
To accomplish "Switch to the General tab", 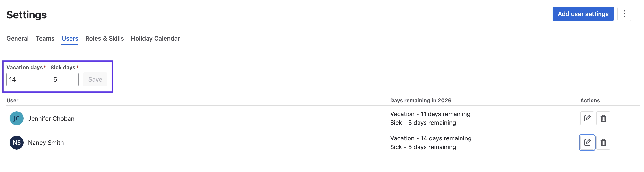I will pos(17,38).
